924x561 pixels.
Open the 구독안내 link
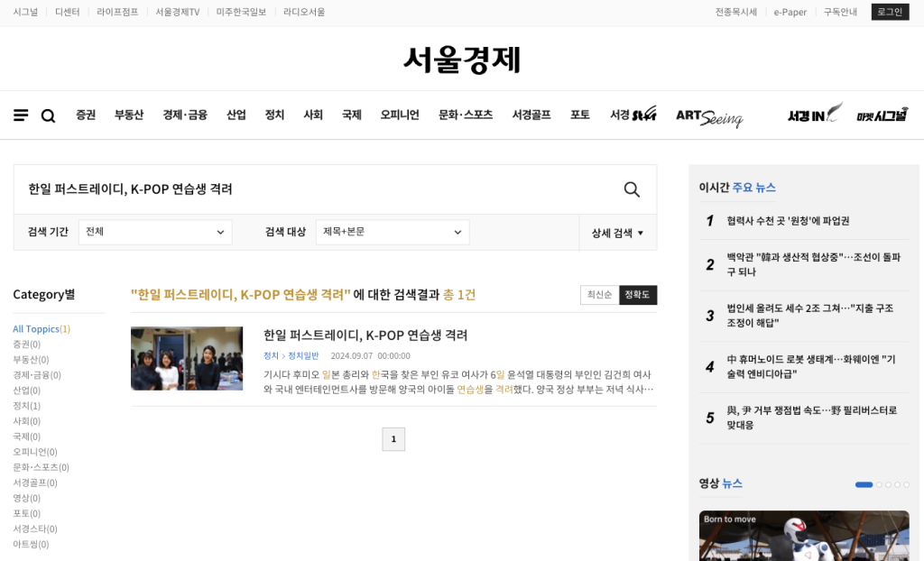pyautogui.click(x=840, y=12)
